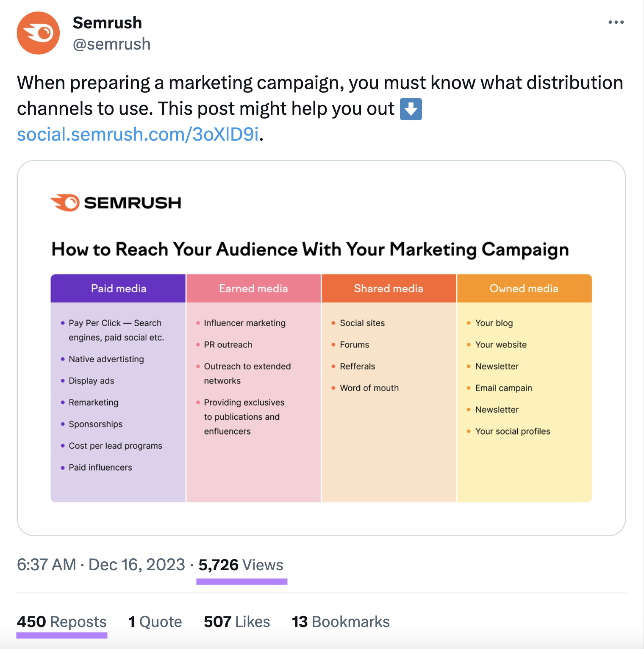
Task: Click the down arrow emoji in the tweet
Action: [411, 109]
